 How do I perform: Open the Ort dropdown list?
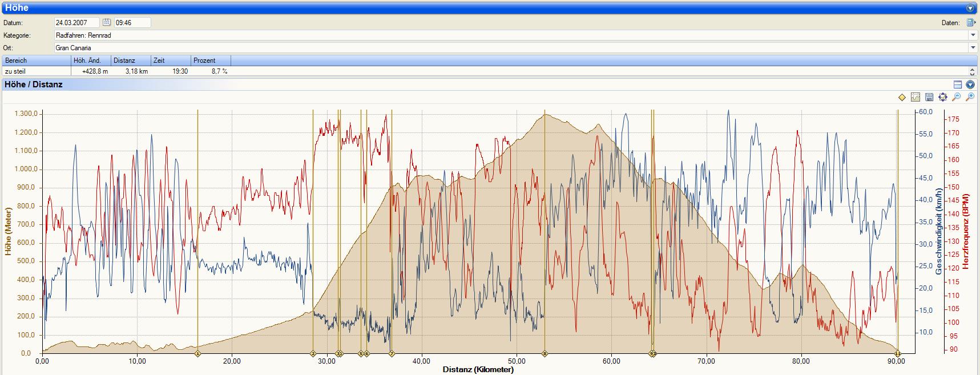(x=973, y=48)
